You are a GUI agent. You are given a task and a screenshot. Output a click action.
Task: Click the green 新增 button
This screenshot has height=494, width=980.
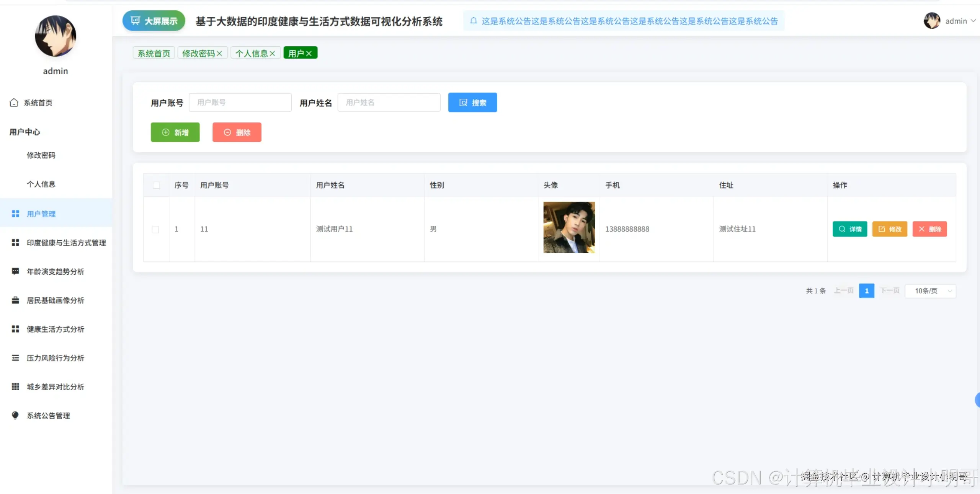click(x=175, y=132)
